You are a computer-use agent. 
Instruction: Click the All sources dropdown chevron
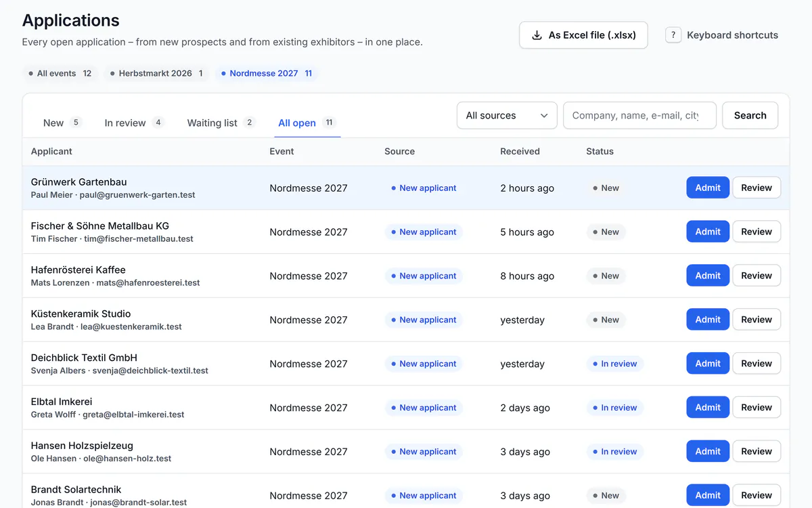click(x=544, y=116)
